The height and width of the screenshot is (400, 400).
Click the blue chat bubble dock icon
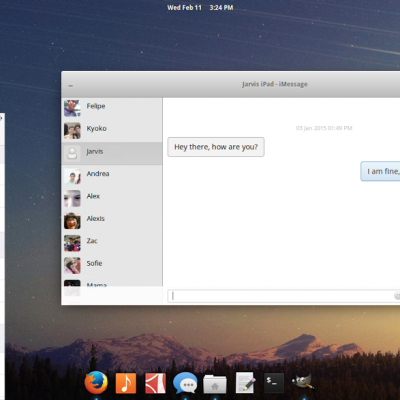[x=185, y=383]
